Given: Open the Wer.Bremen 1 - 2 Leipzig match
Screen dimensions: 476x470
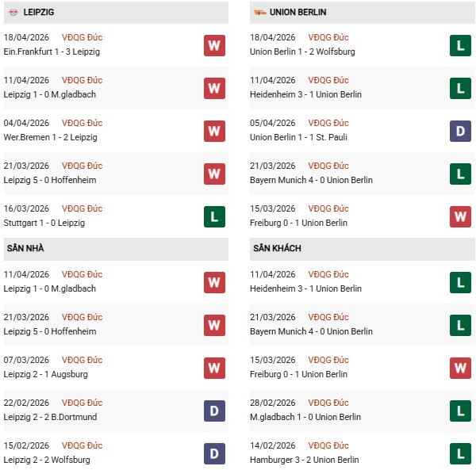Looking at the screenshot, I should (x=49, y=137).
